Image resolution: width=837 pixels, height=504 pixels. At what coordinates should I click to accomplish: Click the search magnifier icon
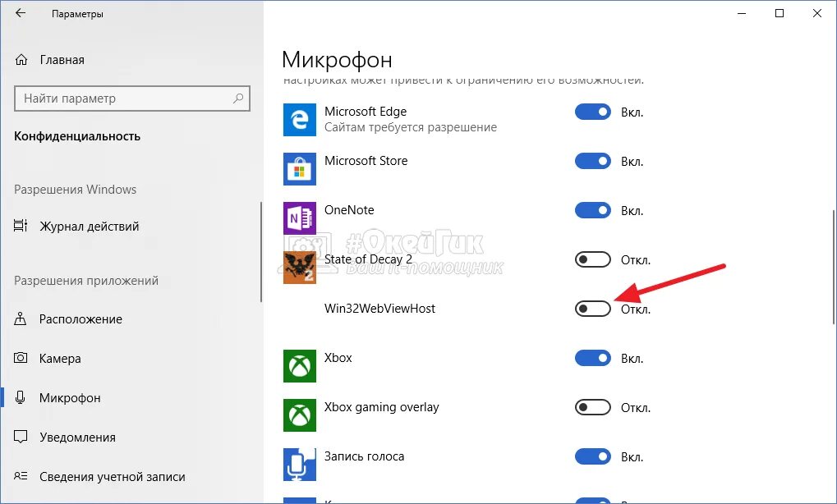coord(238,99)
